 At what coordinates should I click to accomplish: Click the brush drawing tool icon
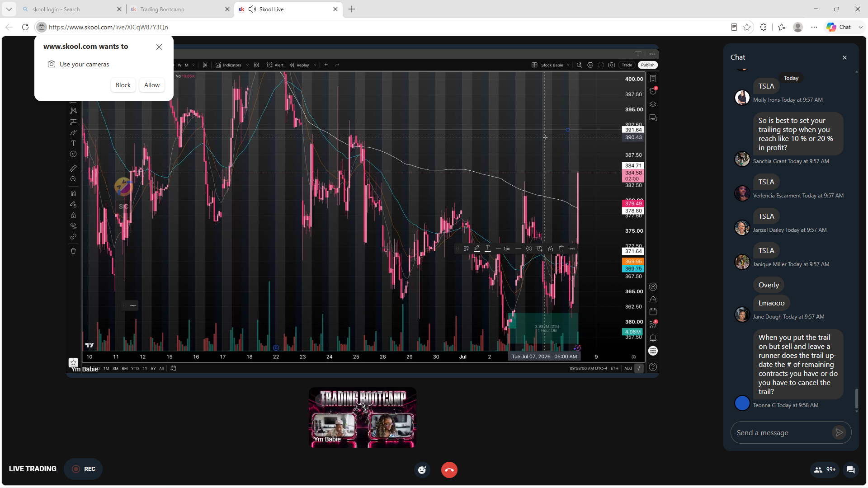(x=73, y=132)
